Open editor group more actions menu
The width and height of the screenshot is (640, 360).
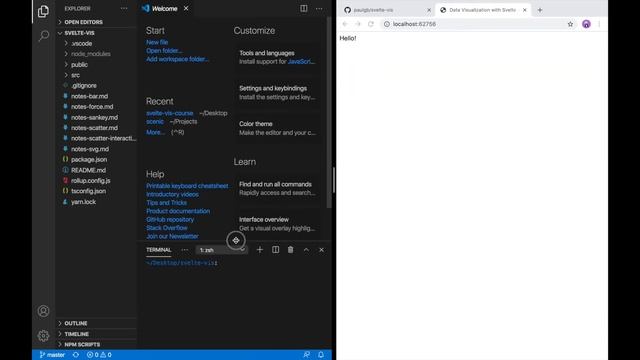click(x=319, y=9)
